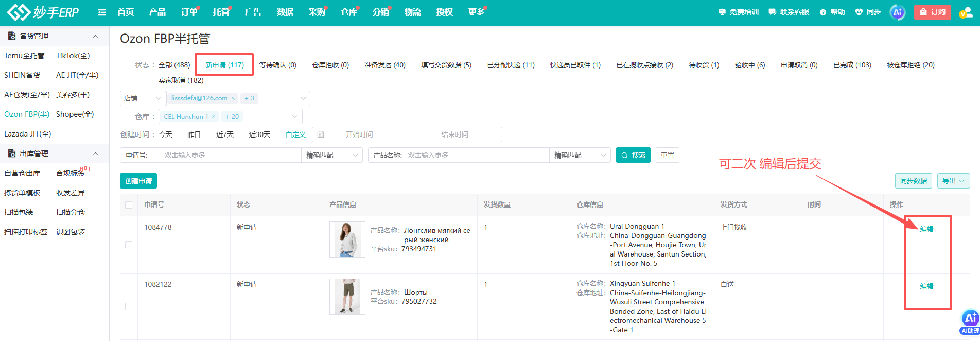This screenshot has height=341, width=980.
Task: Click the 搜索 search button
Action: [633, 155]
